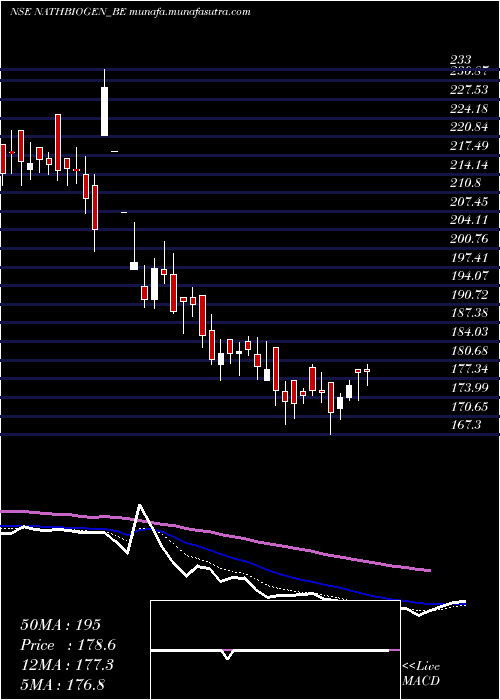The width and height of the screenshot is (500, 700).
Task: Click the 204.11 price axis label
Action: 469,221
